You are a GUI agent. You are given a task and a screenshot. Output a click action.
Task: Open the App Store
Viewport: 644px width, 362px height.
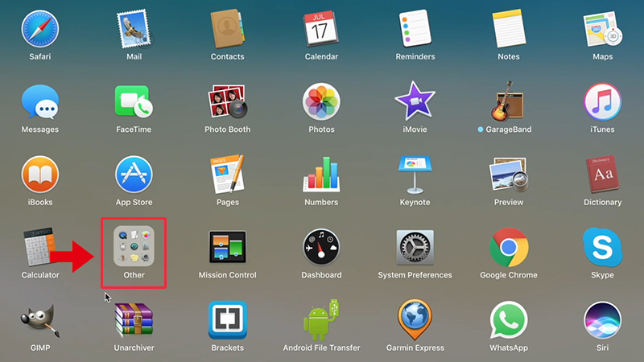(134, 175)
